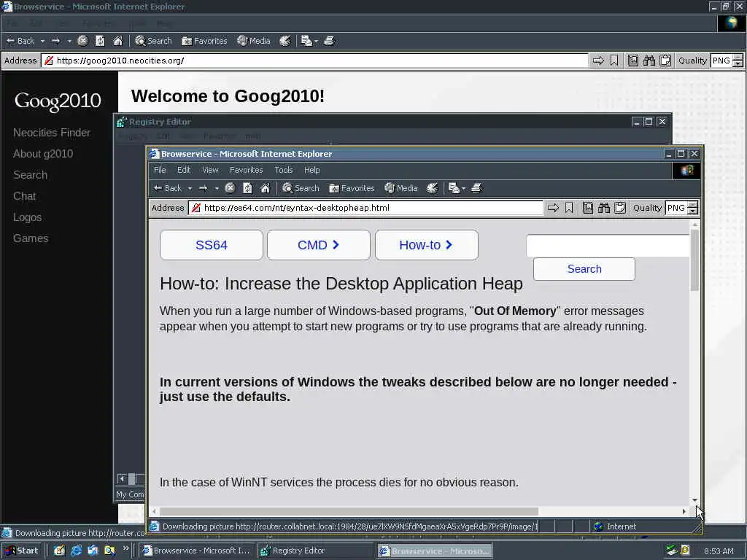Click the Start button
This screenshot has width=747, height=560.
21,551
